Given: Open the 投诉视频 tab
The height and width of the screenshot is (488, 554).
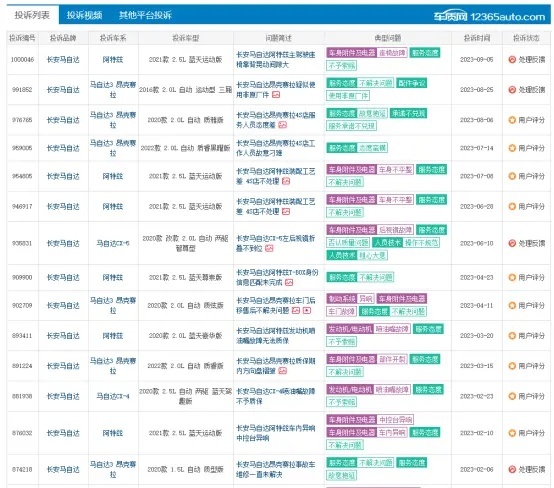Looking at the screenshot, I should [x=84, y=15].
